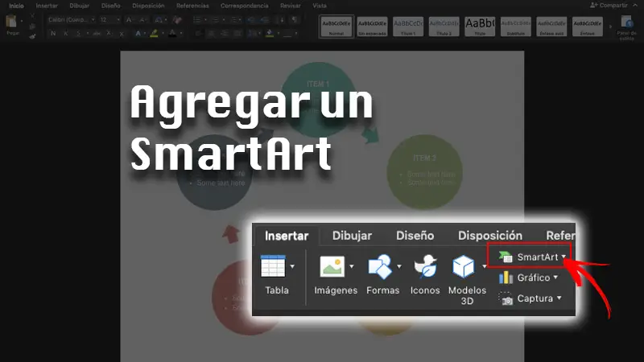Click the line spacing icon
Screen dimensions: 644x362
pyautogui.click(x=251, y=33)
